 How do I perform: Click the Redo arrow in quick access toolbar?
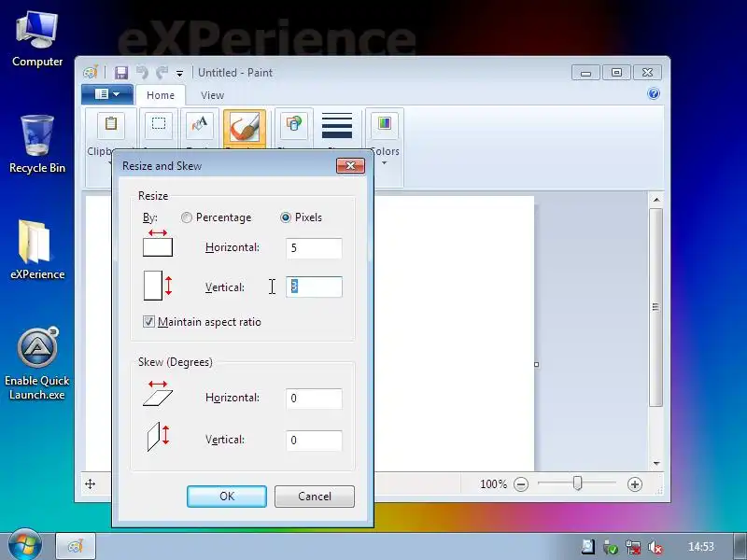[x=162, y=73]
